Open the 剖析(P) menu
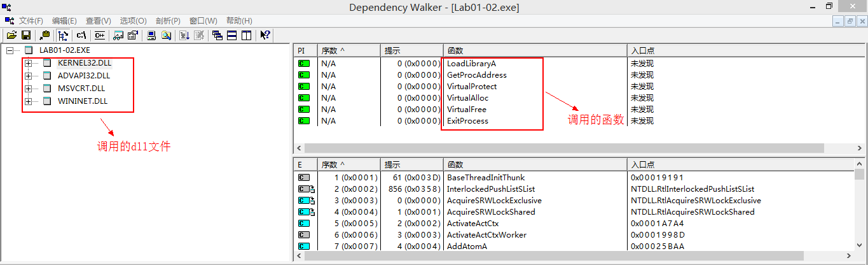This screenshot has height=265, width=868. pos(168,21)
